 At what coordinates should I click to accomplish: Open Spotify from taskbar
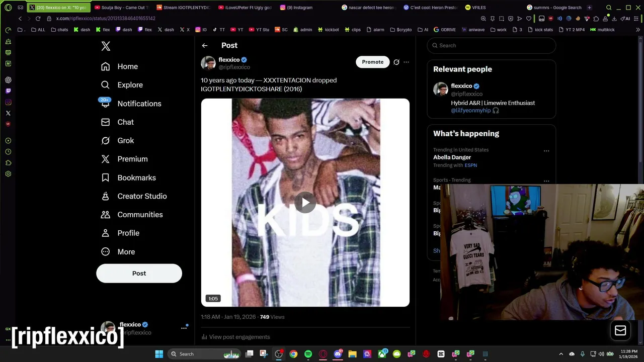click(308, 354)
